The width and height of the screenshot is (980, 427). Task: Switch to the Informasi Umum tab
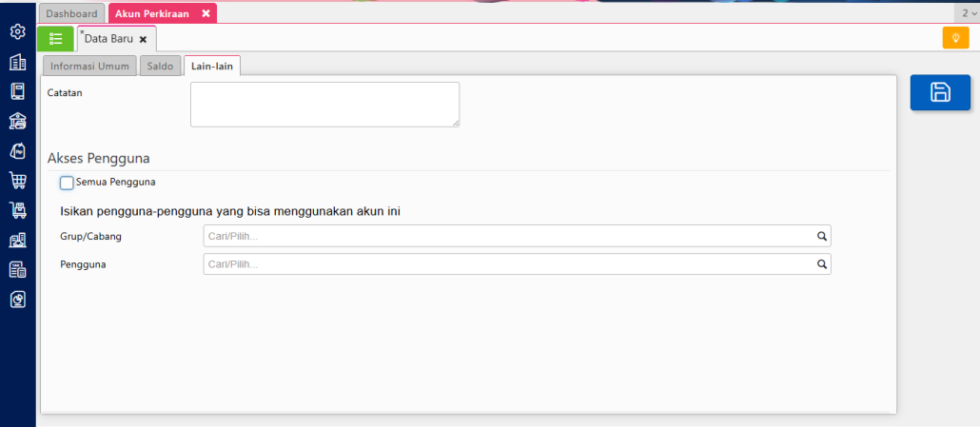89,66
